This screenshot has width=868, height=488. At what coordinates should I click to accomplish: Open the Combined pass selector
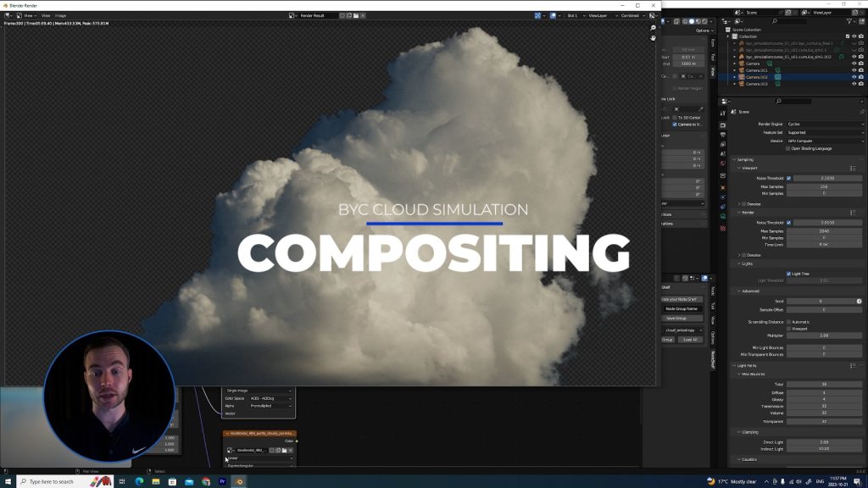(x=632, y=15)
